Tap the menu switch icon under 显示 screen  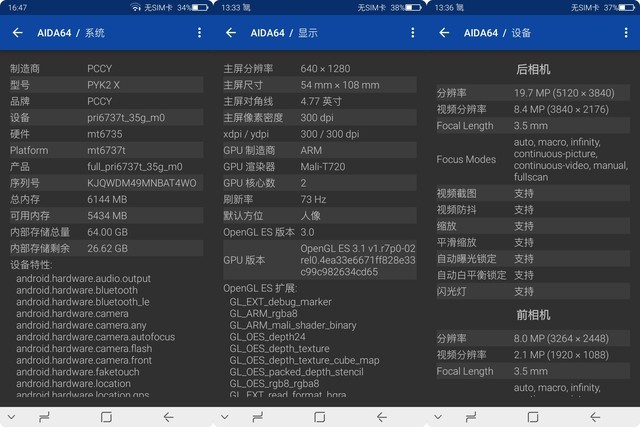click(258, 417)
